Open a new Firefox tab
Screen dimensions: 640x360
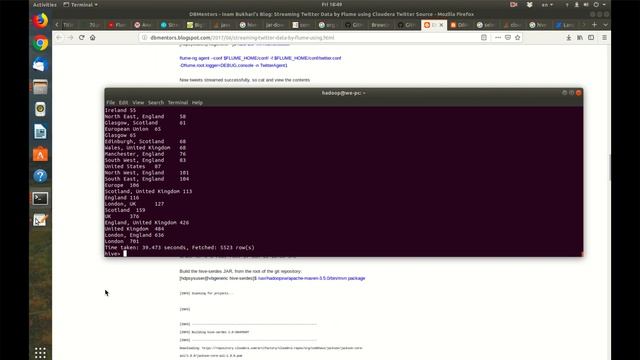(x=594, y=25)
